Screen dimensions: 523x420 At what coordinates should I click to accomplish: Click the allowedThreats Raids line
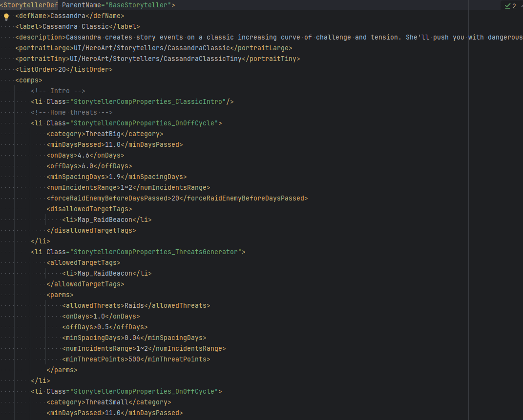click(x=136, y=305)
